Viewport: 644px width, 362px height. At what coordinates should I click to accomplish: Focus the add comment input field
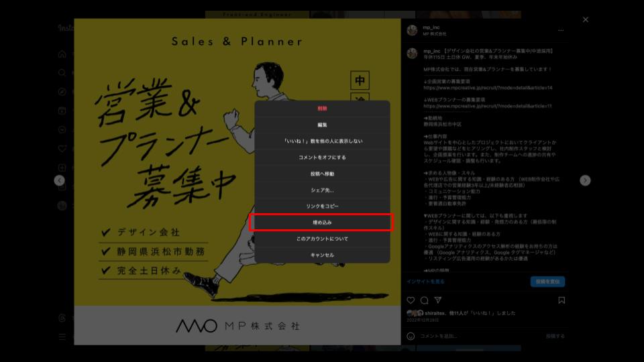click(x=480, y=336)
